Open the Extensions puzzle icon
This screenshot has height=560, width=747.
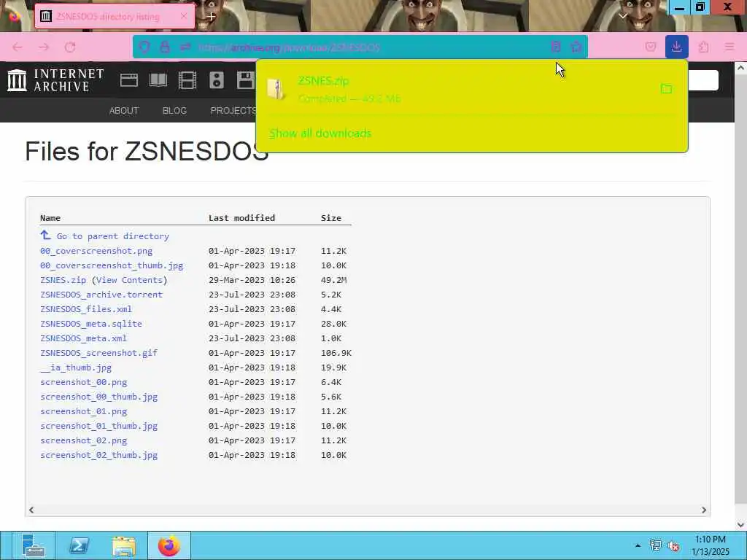point(704,47)
